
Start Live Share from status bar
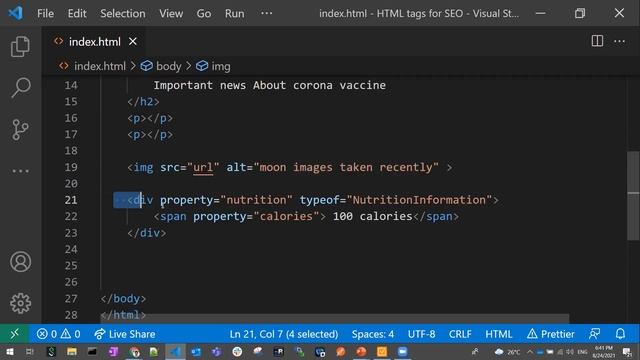124,334
